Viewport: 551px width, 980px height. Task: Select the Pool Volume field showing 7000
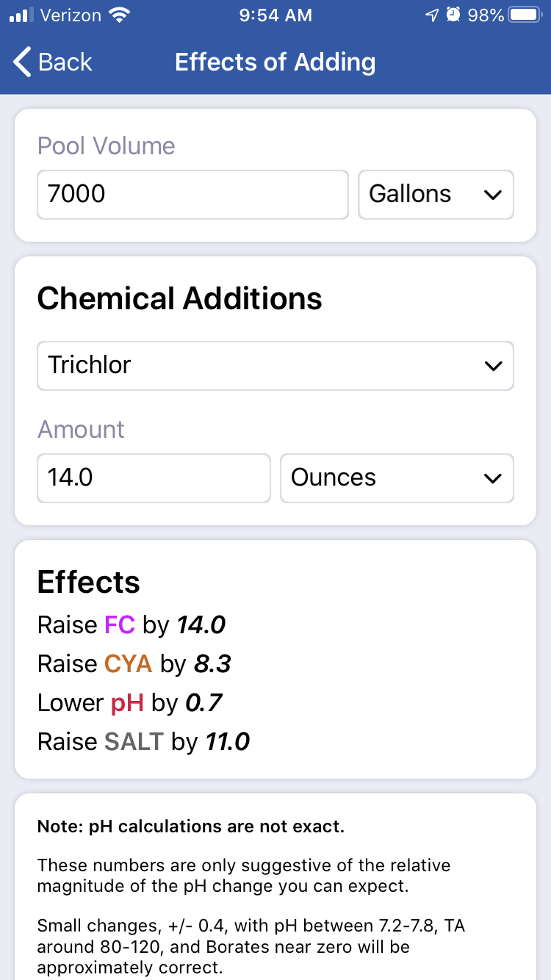click(x=192, y=195)
